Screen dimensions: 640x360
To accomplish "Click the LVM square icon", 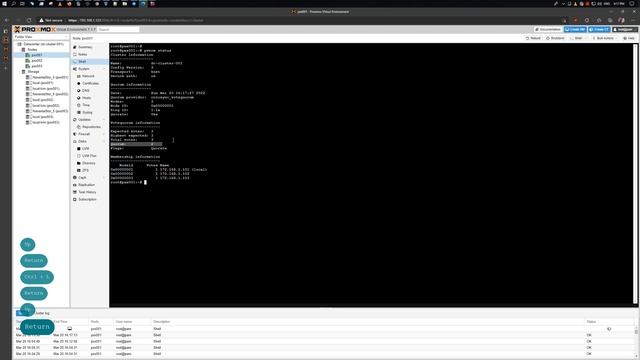I will [x=79, y=149].
